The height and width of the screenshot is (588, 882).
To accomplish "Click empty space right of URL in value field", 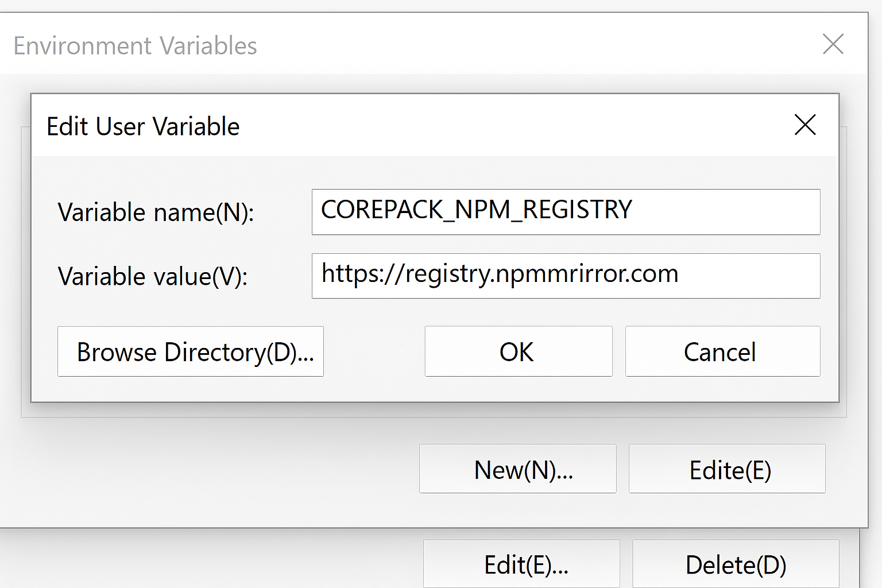I will pos(752,276).
